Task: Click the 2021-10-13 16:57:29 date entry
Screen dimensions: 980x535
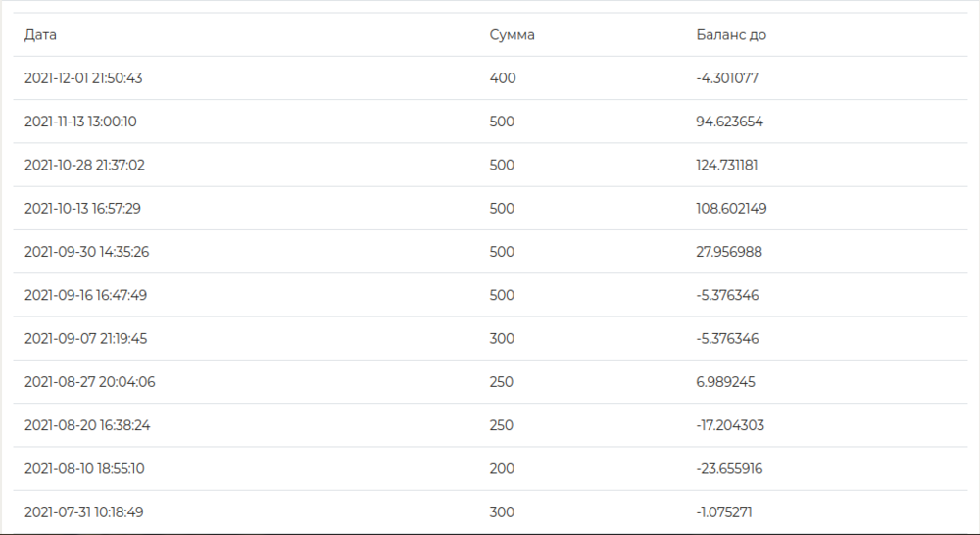Action: (x=83, y=209)
